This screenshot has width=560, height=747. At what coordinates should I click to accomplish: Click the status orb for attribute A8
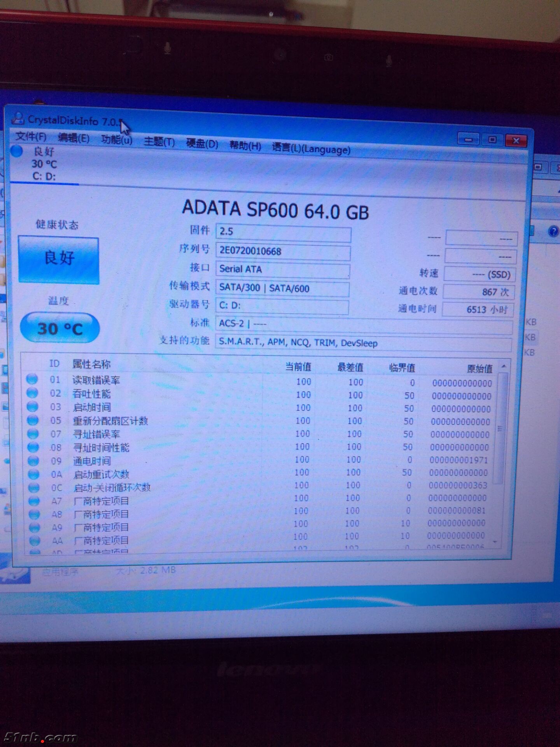pos(35,514)
